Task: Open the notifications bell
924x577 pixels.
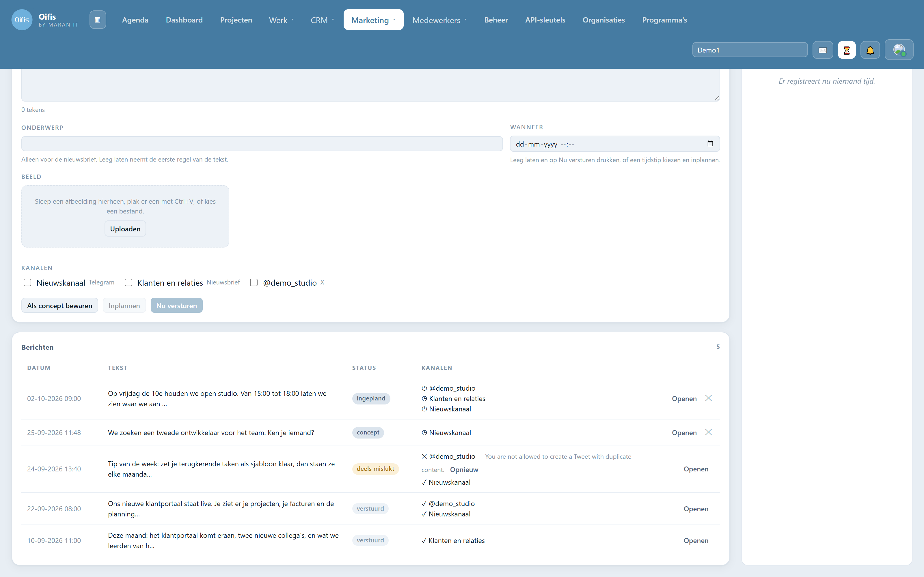Action: point(870,50)
